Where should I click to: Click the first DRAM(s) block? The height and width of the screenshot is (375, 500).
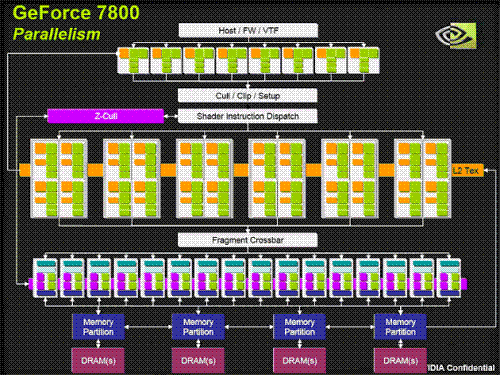[98, 360]
